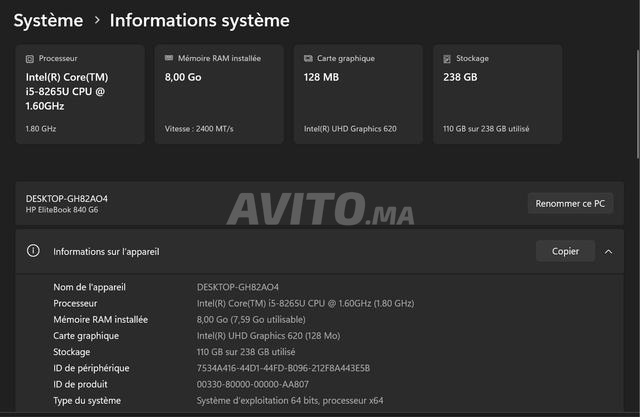This screenshot has height=417, width=640.
Task: Click the Renommer ce PC button
Action: point(570,203)
